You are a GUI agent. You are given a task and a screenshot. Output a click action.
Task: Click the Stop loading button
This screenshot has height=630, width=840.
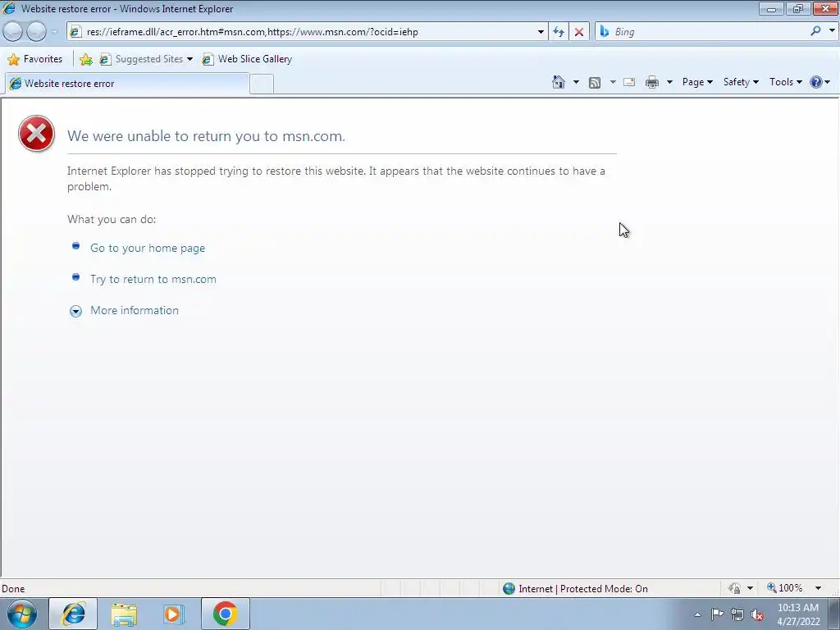[x=579, y=32]
